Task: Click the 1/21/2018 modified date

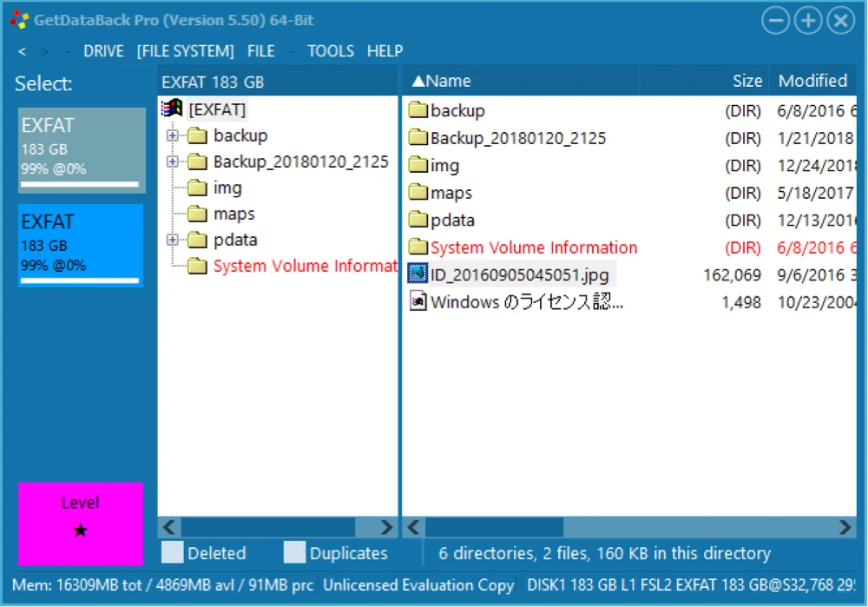Action: tap(815, 138)
